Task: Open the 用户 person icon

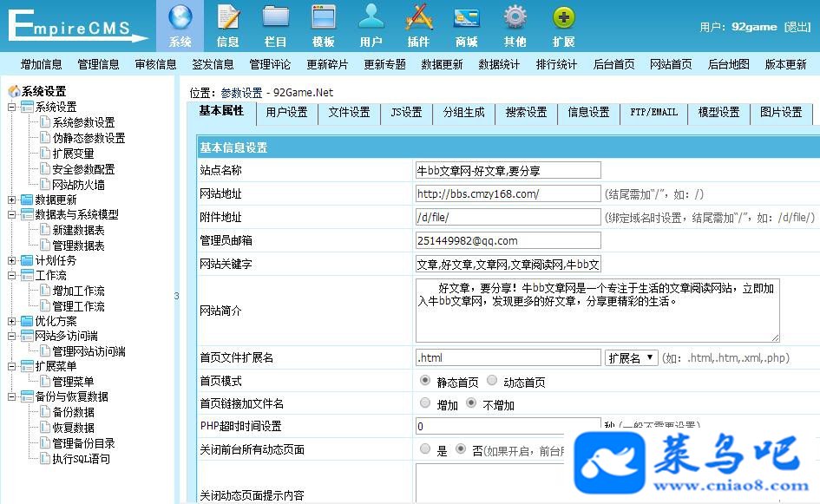Action: (x=371, y=16)
